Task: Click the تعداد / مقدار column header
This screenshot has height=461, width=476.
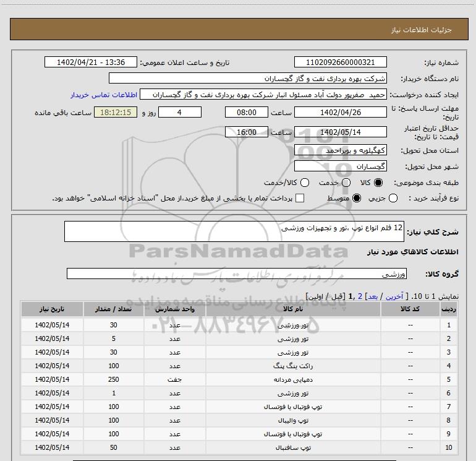Action: pos(114,309)
